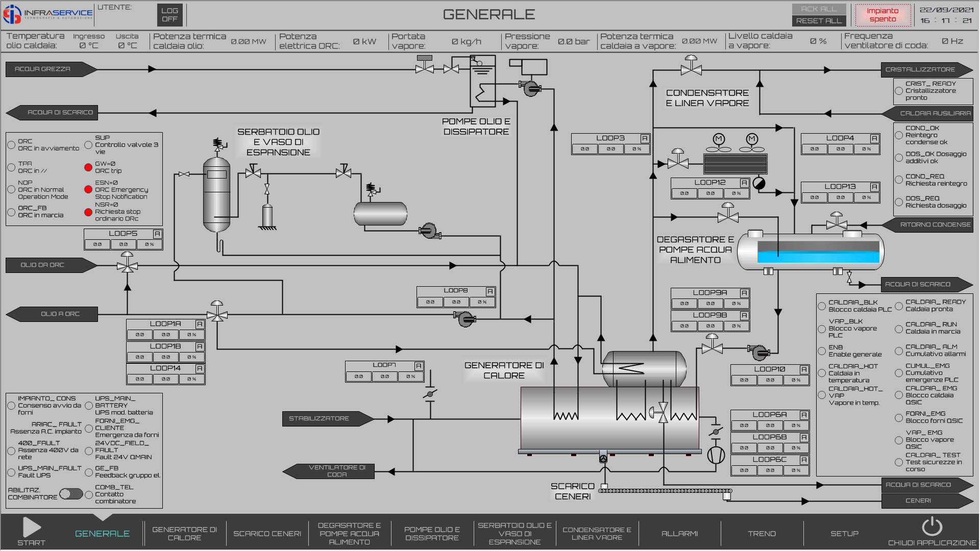Select the steam valve on the Cristallizzatore line
Image resolution: width=980 pixels, height=551 pixels.
(691, 67)
